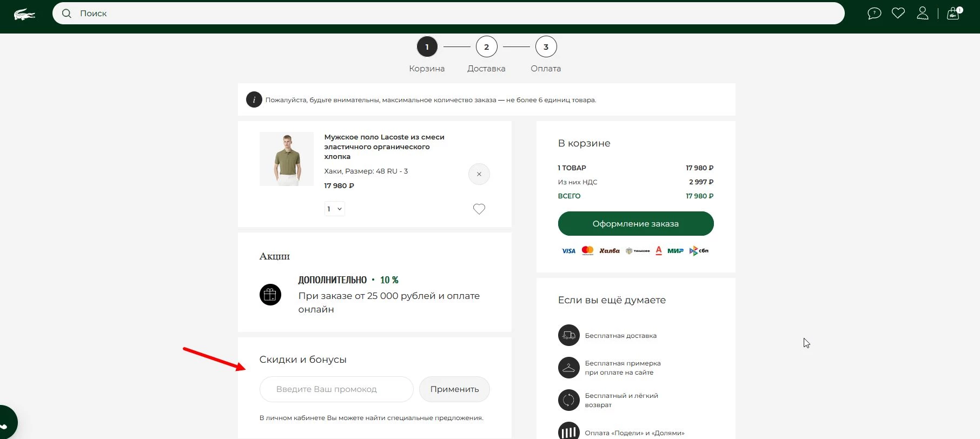Image resolution: width=980 pixels, height=439 pixels.
Task: Open the user account icon
Action: click(923, 13)
